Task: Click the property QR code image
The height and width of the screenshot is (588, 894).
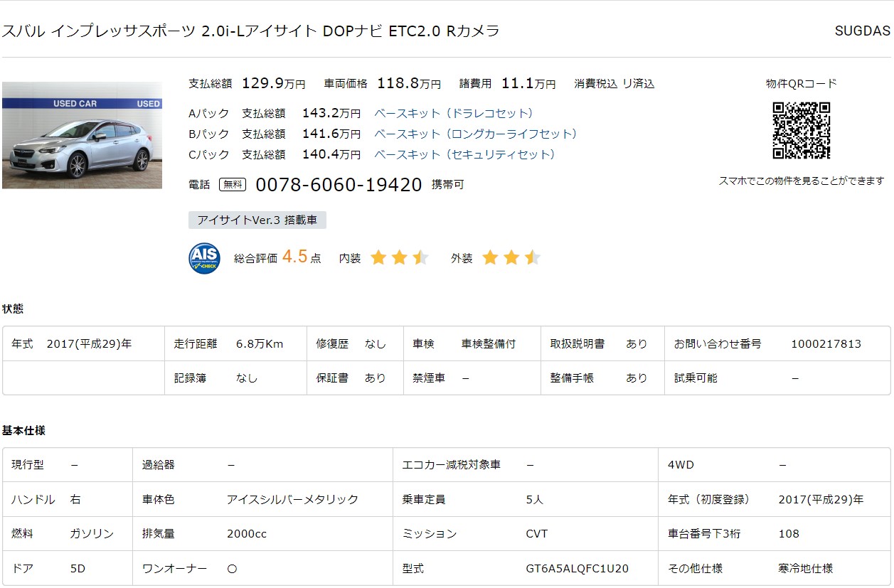Action: [x=801, y=131]
